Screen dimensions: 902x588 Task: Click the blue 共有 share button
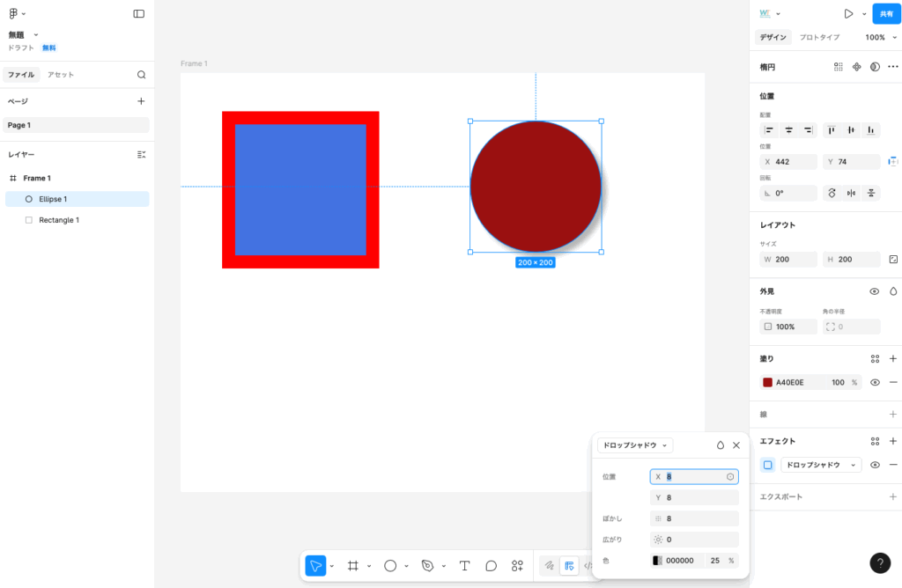tap(886, 14)
